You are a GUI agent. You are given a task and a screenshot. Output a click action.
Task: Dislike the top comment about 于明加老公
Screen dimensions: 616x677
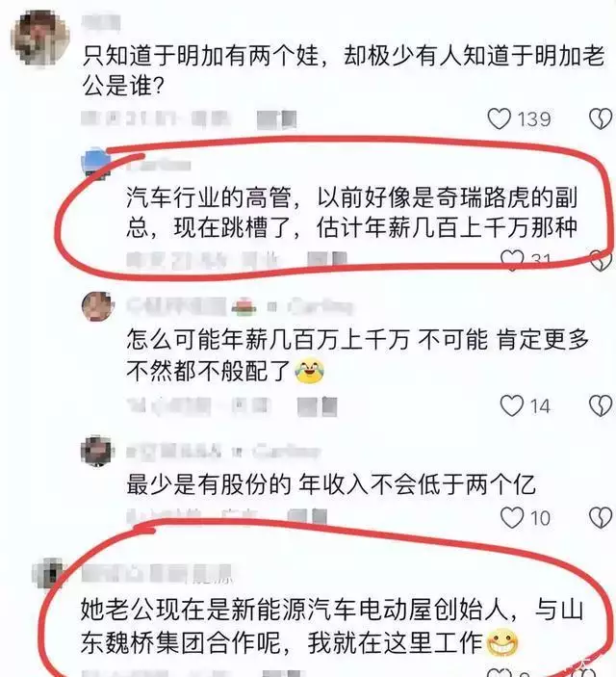pos(601,118)
